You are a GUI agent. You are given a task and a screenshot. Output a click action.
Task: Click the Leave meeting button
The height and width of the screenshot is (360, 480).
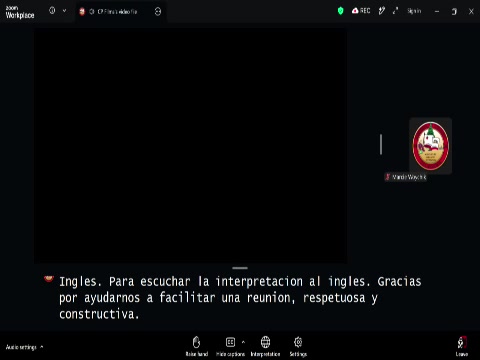point(462,347)
